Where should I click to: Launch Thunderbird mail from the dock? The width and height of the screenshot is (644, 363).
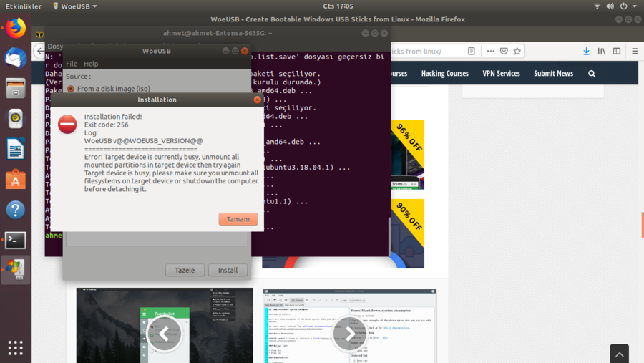(16, 58)
